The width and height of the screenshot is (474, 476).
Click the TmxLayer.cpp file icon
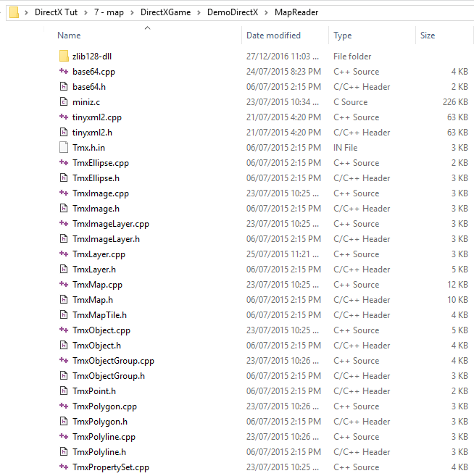(64, 254)
